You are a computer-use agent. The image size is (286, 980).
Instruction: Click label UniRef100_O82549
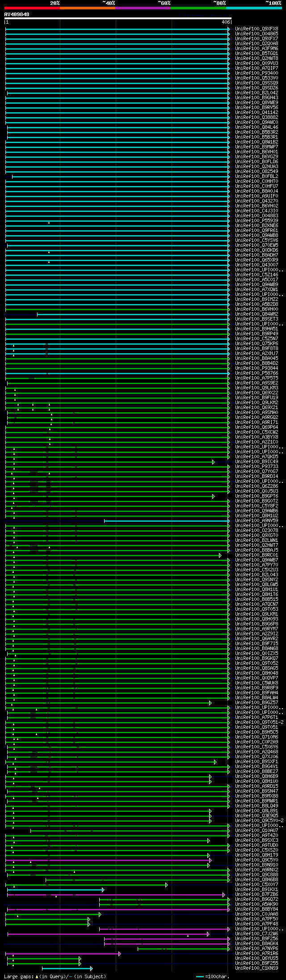(x=257, y=171)
